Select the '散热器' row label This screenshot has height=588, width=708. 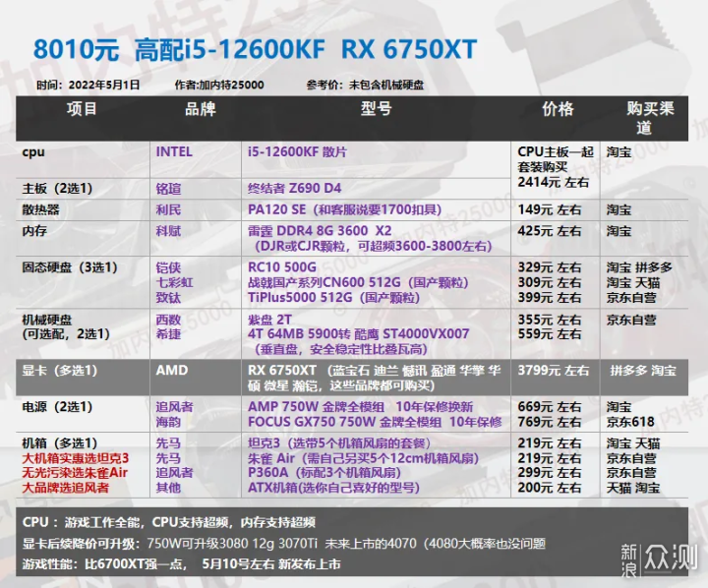[x=40, y=210]
